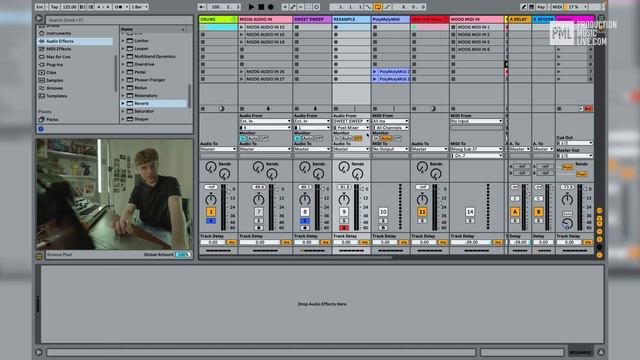Set PolyMolyMidi monitor to Auto
The height and width of the screenshot is (360, 640).
tap(387, 138)
